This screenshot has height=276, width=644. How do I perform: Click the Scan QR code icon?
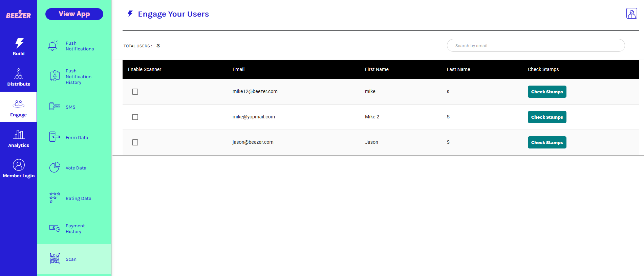point(55,259)
